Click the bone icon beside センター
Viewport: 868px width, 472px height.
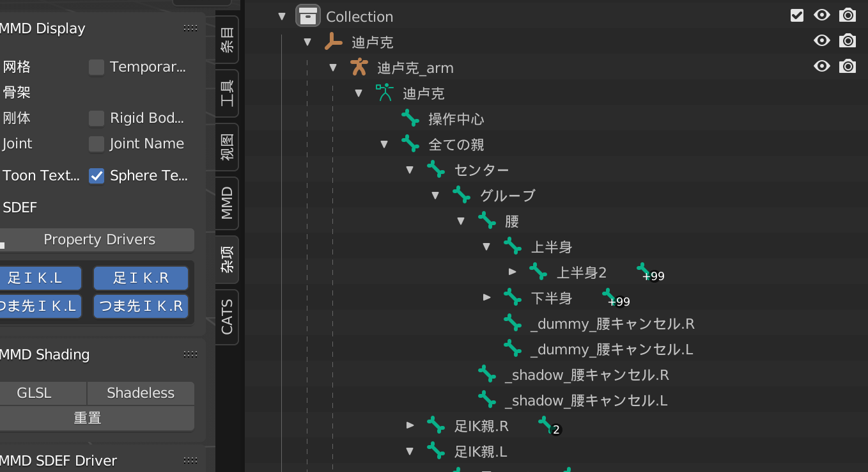[x=435, y=169]
